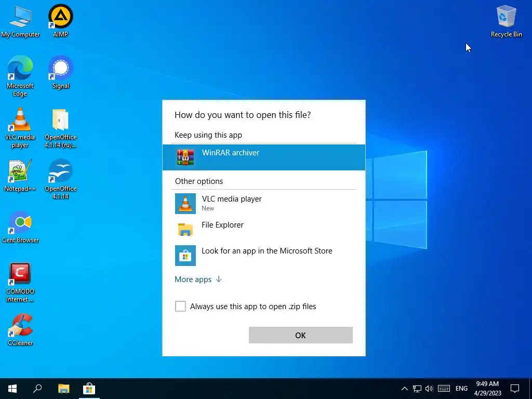The image size is (532, 399).
Task: Show hidden system tray icons
Action: coord(404,389)
